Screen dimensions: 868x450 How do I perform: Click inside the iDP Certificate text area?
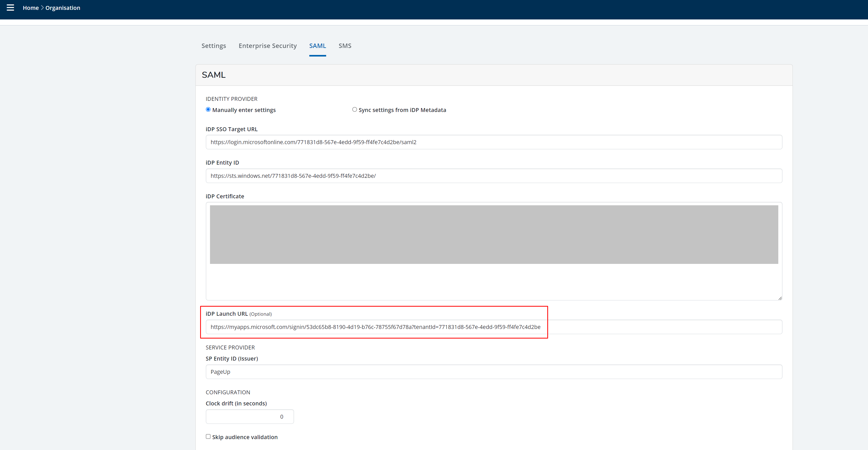(x=494, y=251)
